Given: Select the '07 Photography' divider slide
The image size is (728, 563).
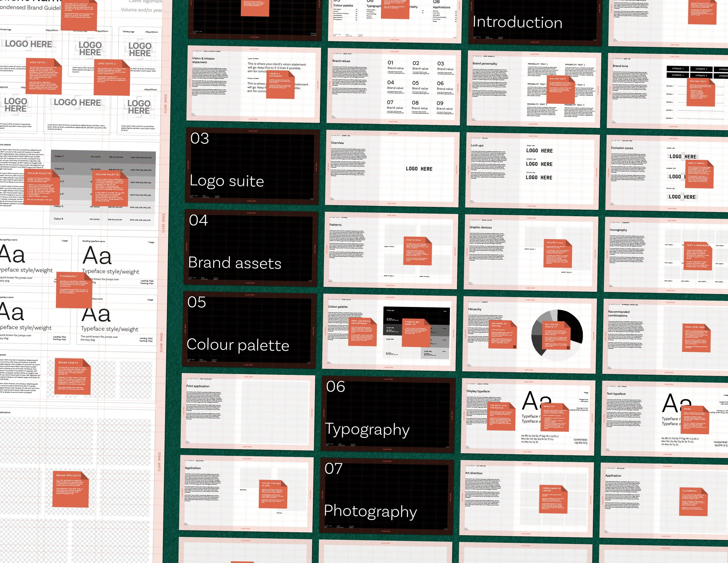Looking at the screenshot, I should (x=386, y=496).
